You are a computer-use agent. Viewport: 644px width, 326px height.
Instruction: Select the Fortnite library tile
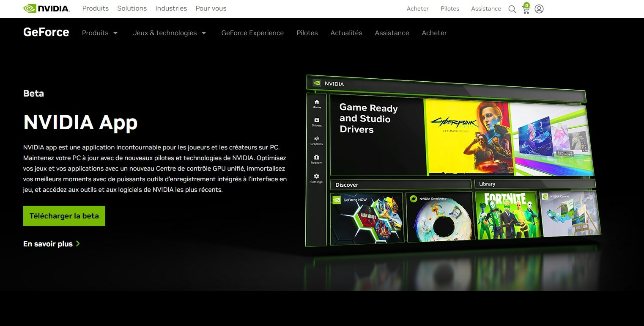click(507, 215)
